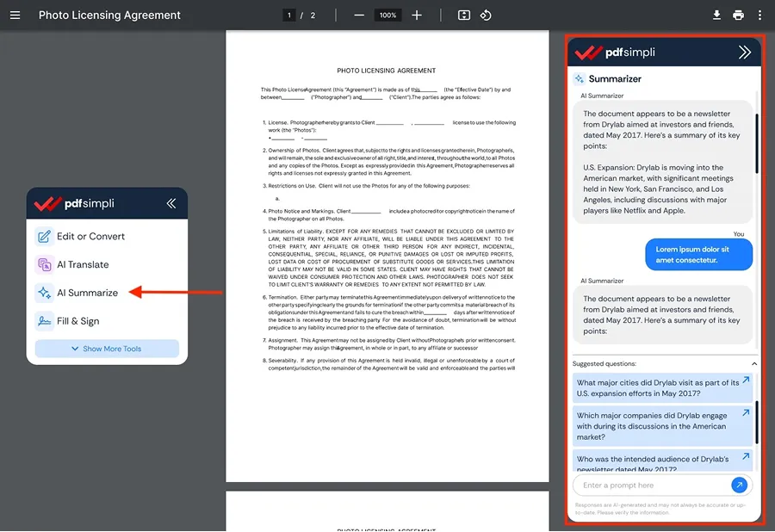This screenshot has width=775, height=532.
Task: Click the zoom out minus button
Action: tap(359, 15)
